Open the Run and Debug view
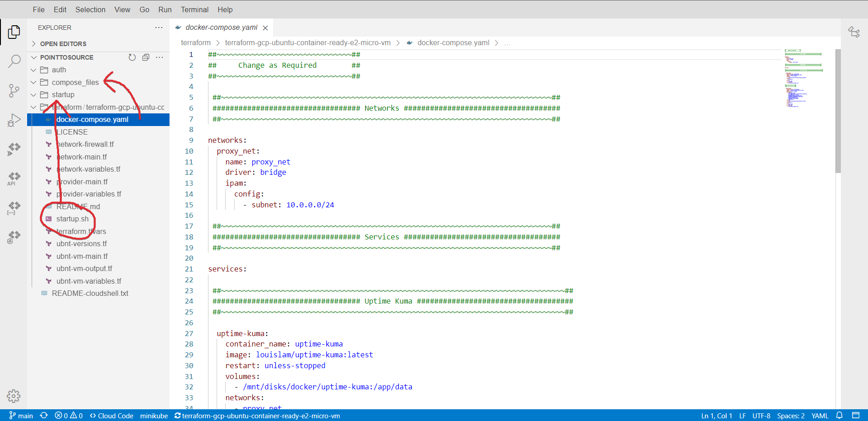Viewport: 868px width, 421px height. point(14,120)
